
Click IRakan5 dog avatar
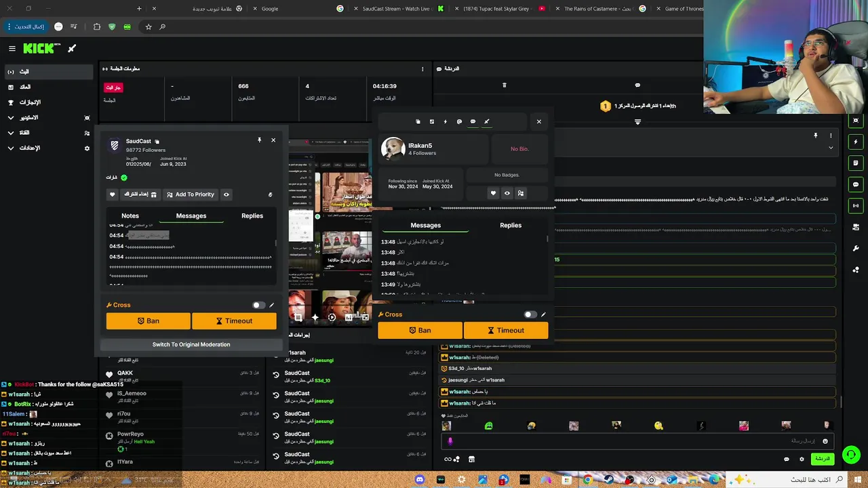(x=393, y=148)
